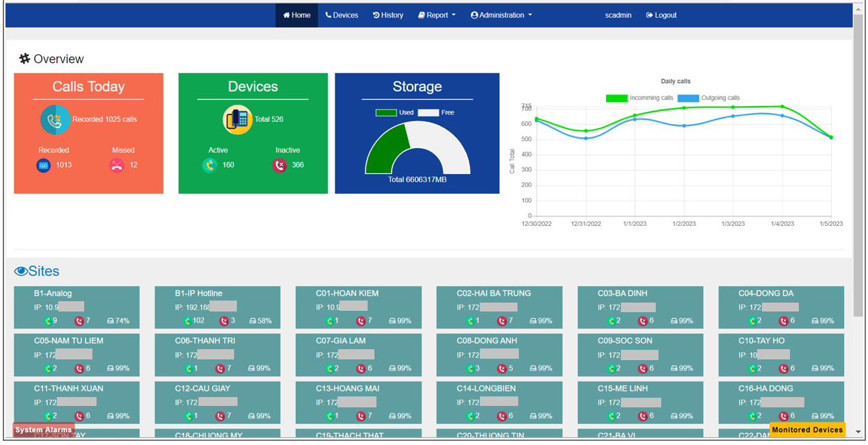
Task: Click the Calls Today phone icon
Action: coord(55,120)
